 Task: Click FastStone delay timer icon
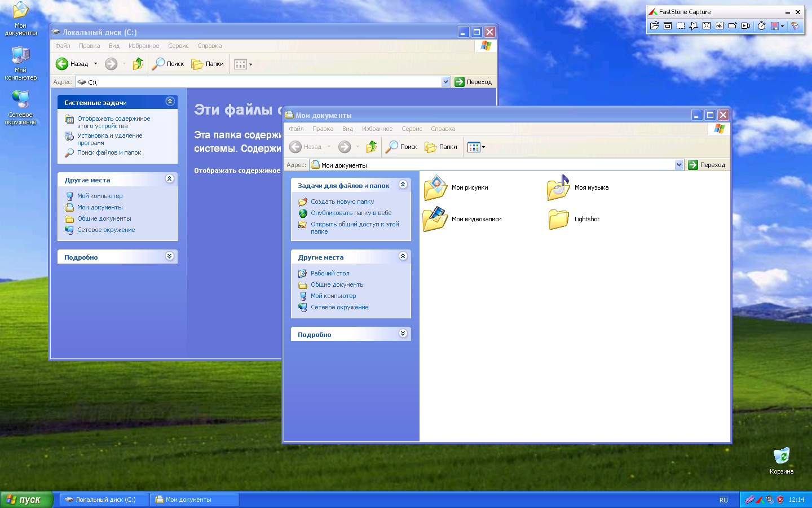pos(761,26)
